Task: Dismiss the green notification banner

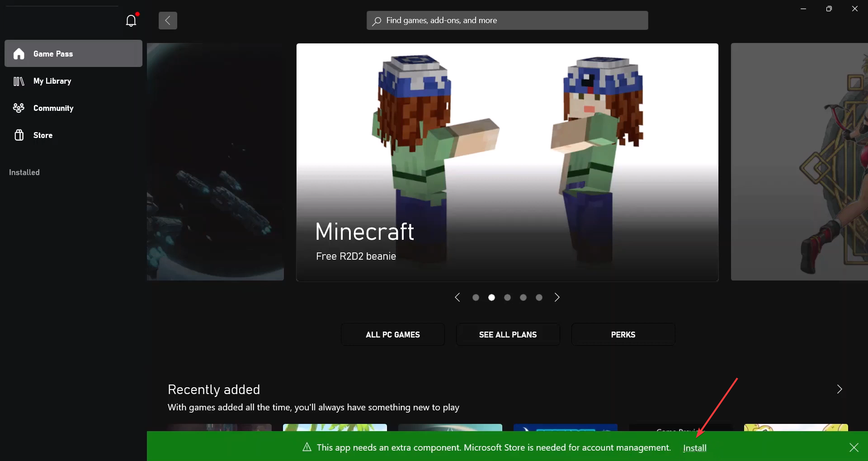Action: tap(854, 447)
